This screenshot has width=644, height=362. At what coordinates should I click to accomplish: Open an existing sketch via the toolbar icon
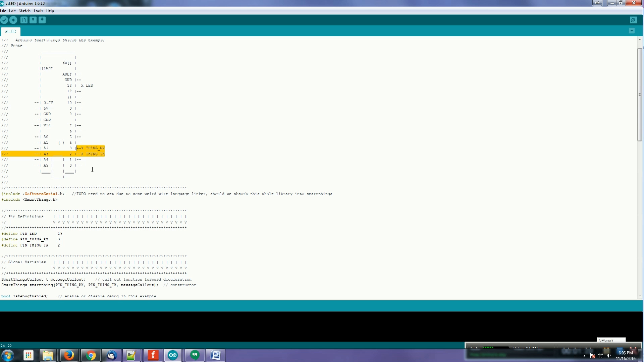click(x=33, y=20)
